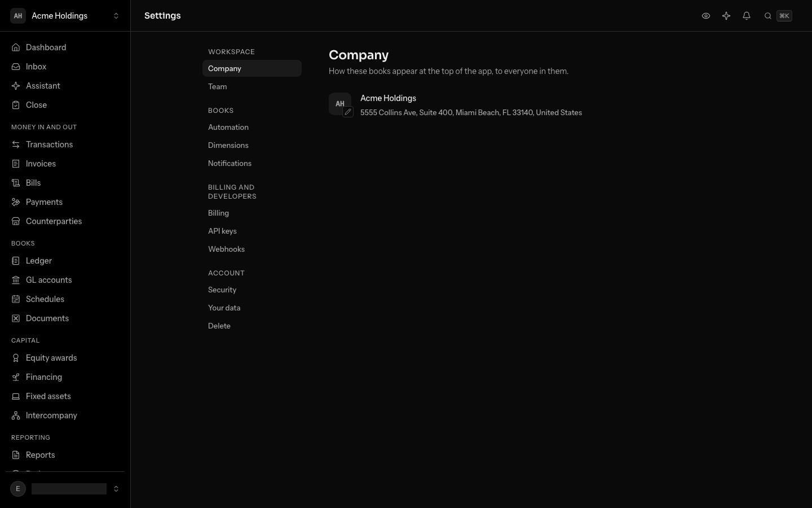Click the Invoices document icon
This screenshot has height=508, width=812.
[x=16, y=164]
